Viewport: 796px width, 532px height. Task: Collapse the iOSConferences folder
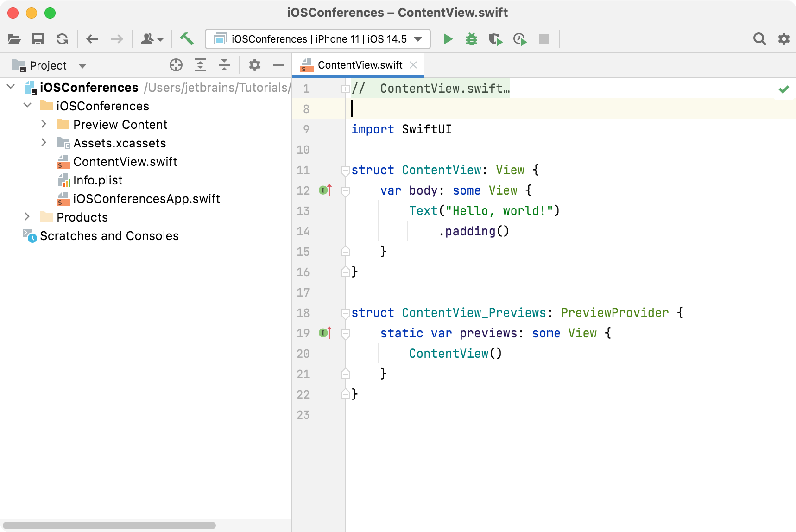(28, 106)
